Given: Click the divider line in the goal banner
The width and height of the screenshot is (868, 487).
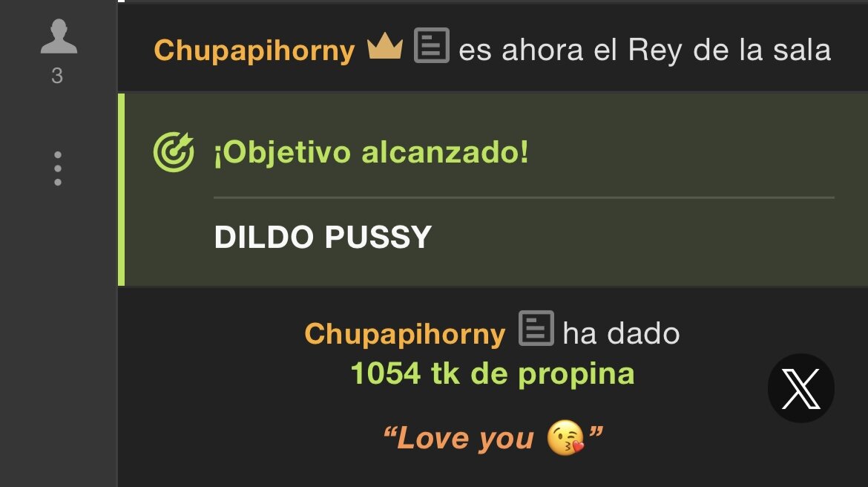Looking at the screenshot, I should 524,197.
